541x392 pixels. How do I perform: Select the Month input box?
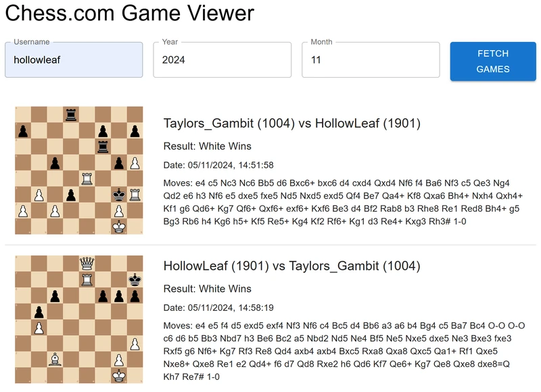[x=370, y=60]
